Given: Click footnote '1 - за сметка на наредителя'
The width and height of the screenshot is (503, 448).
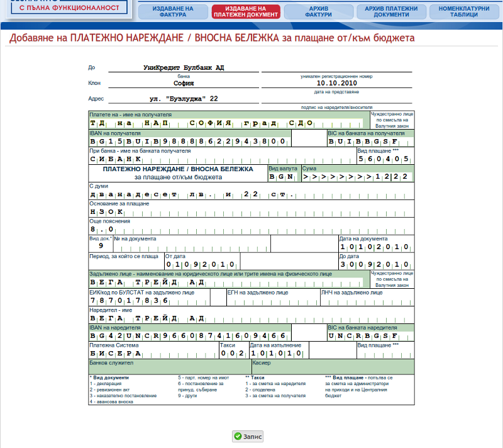Looking at the screenshot, I should [x=275, y=383].
